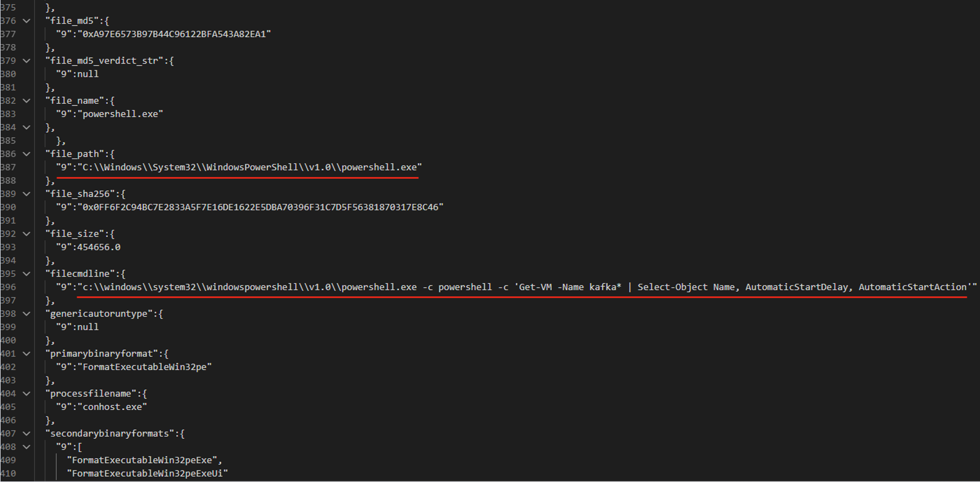Collapse the "file_md5_verdict_str" fold arrow
This screenshot has height=482, width=980.
click(27, 61)
